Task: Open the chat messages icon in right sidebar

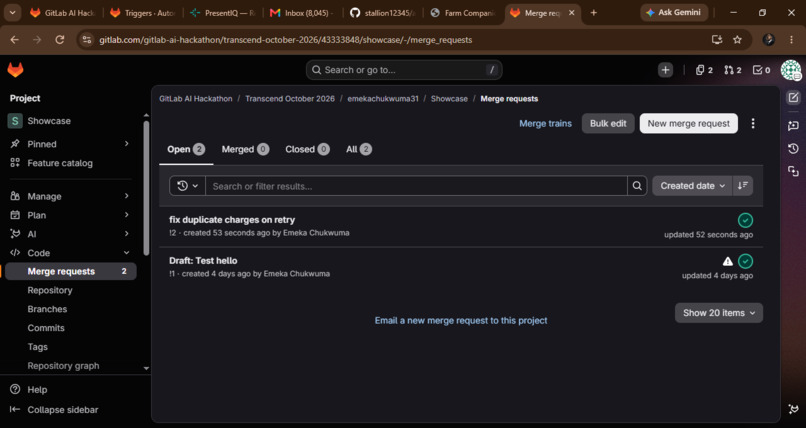Action: pyautogui.click(x=793, y=125)
